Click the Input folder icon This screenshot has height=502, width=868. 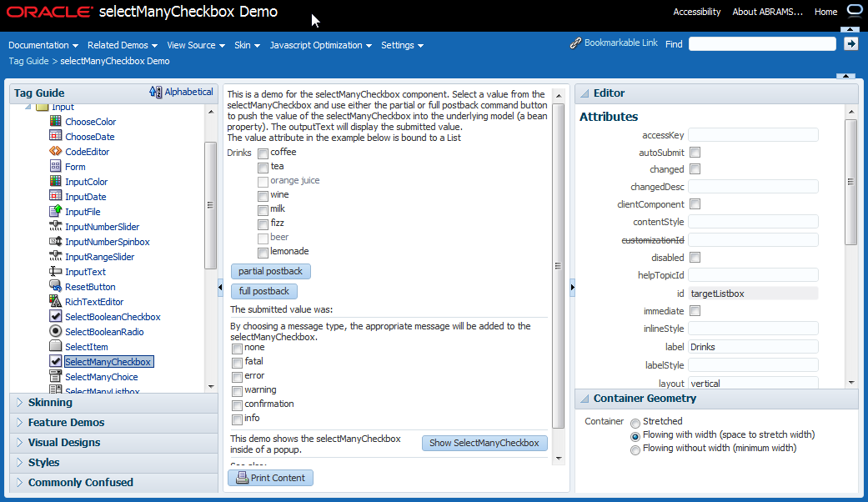point(42,107)
